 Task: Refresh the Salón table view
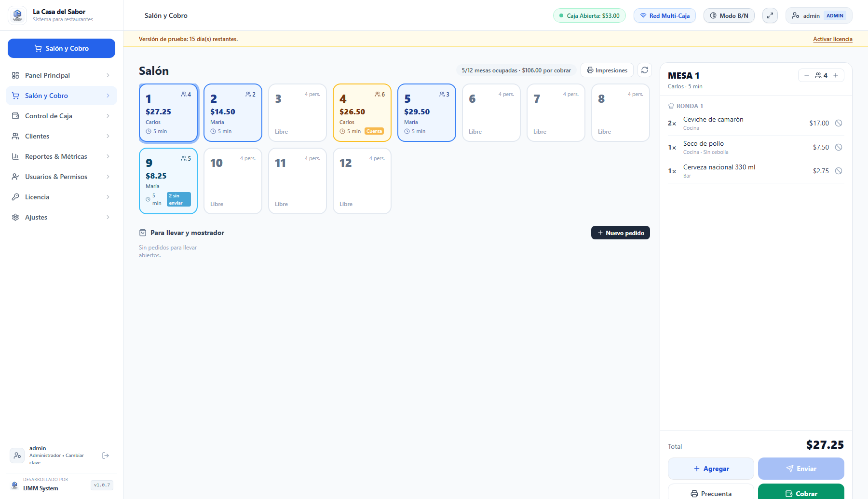(645, 70)
